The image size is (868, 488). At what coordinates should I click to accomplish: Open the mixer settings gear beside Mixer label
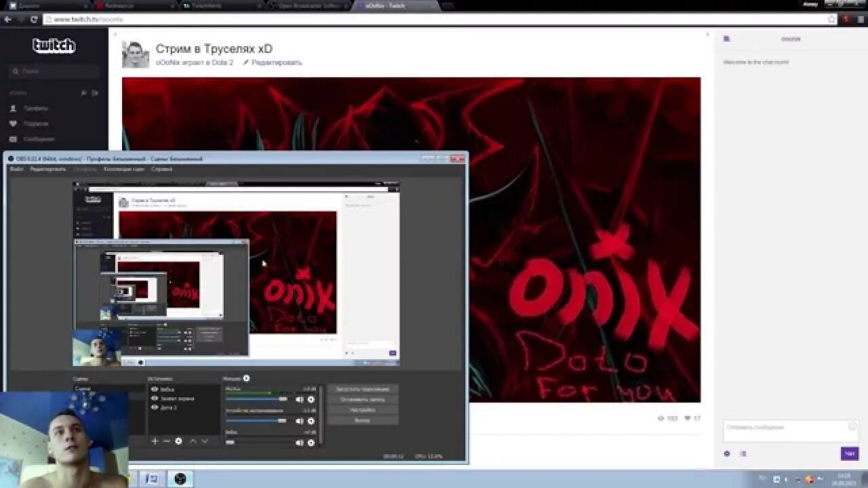click(x=246, y=379)
